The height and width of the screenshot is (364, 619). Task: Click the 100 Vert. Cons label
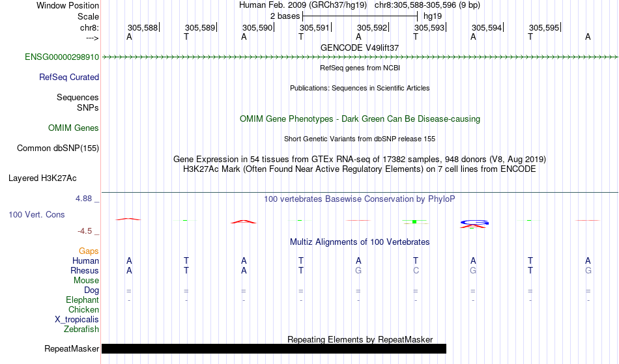(36, 214)
